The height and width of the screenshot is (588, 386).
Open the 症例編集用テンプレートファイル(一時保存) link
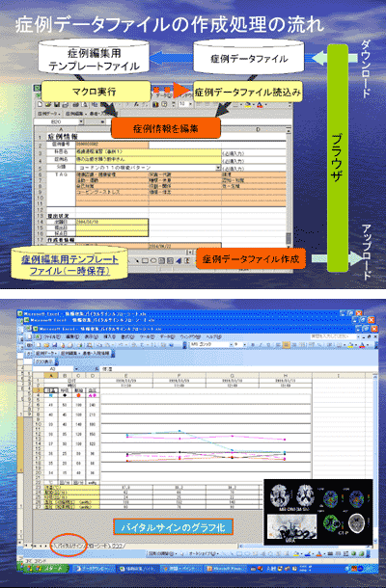[x=70, y=265]
